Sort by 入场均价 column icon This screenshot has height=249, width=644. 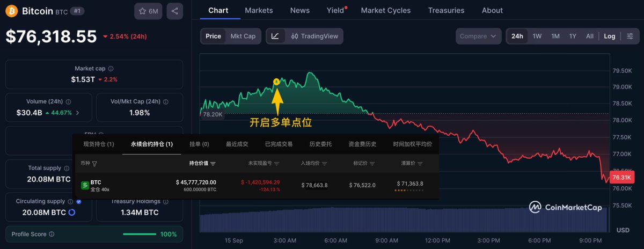(x=324, y=163)
